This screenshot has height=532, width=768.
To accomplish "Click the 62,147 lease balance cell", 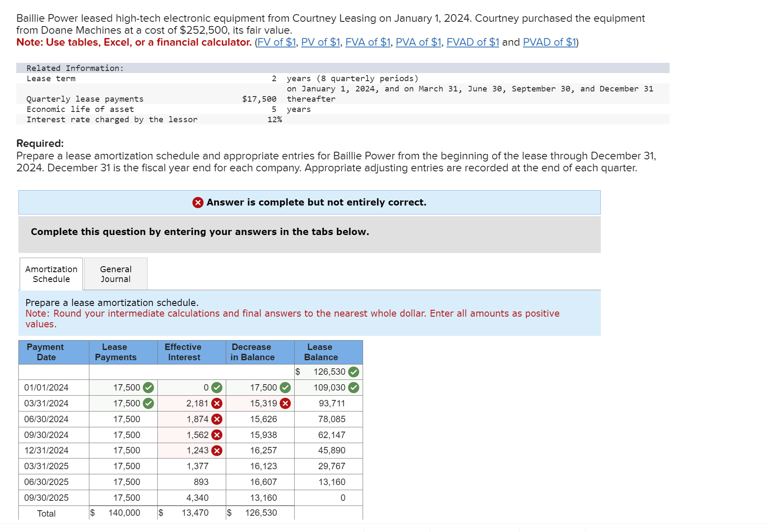I will [328, 435].
